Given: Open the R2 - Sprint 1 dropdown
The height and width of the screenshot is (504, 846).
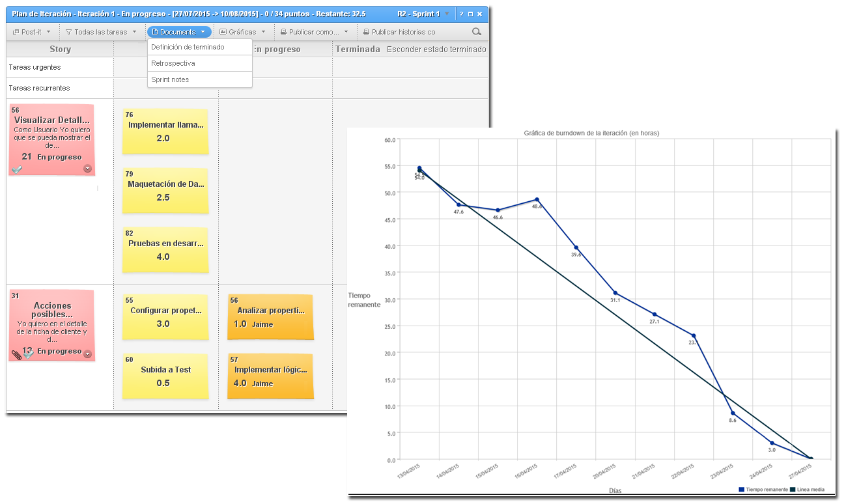Looking at the screenshot, I should (x=448, y=14).
